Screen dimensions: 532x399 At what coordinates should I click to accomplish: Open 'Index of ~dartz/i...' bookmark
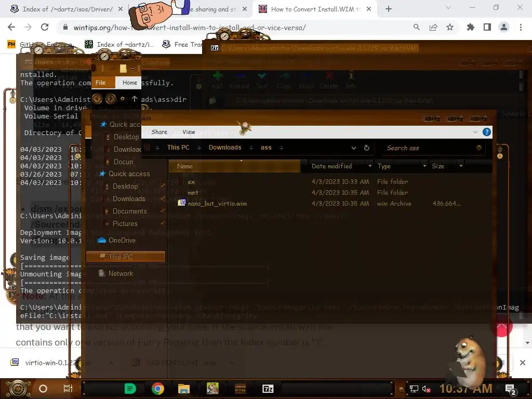(119, 45)
